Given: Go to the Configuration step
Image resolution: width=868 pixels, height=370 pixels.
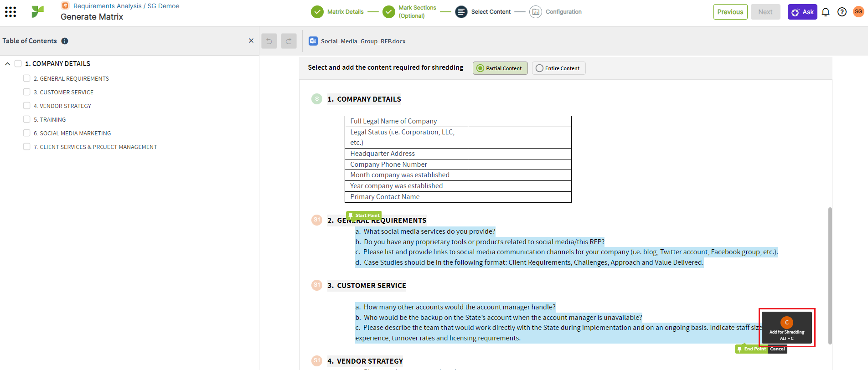Looking at the screenshot, I should click(563, 12).
